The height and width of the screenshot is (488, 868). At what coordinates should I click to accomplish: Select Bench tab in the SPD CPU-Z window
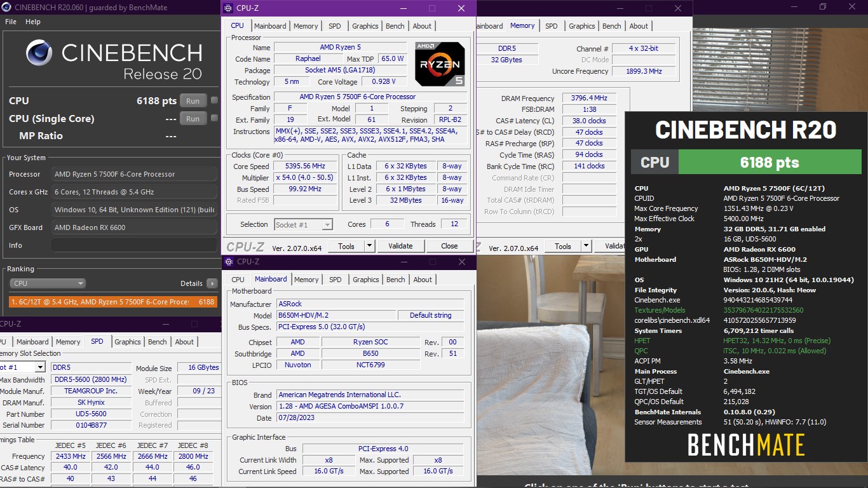point(158,342)
